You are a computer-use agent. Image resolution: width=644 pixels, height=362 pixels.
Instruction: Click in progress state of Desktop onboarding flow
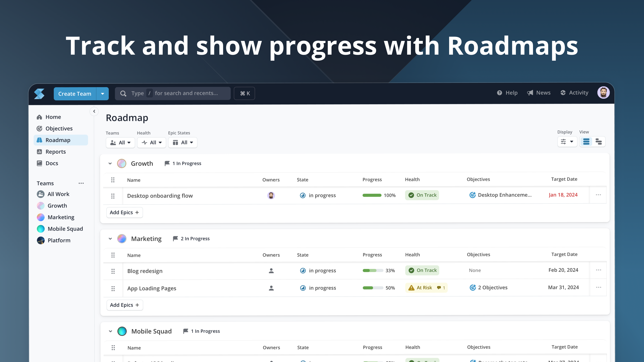[317, 196]
